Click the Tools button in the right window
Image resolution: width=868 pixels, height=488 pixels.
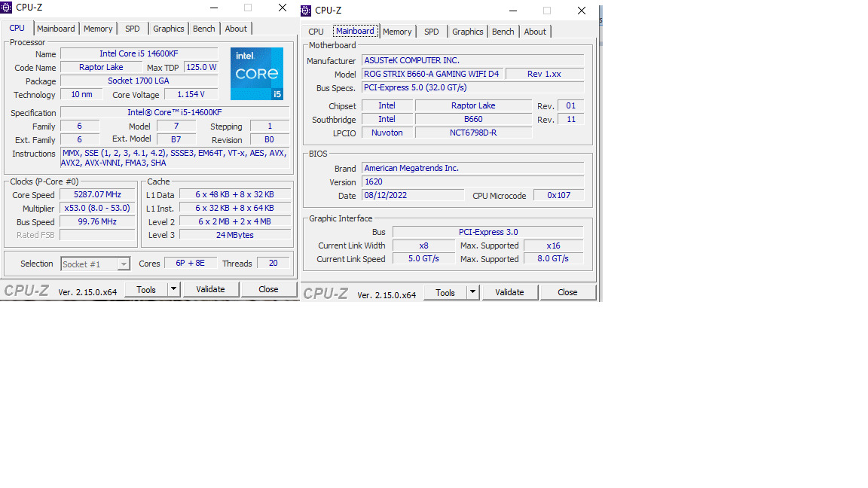click(445, 293)
